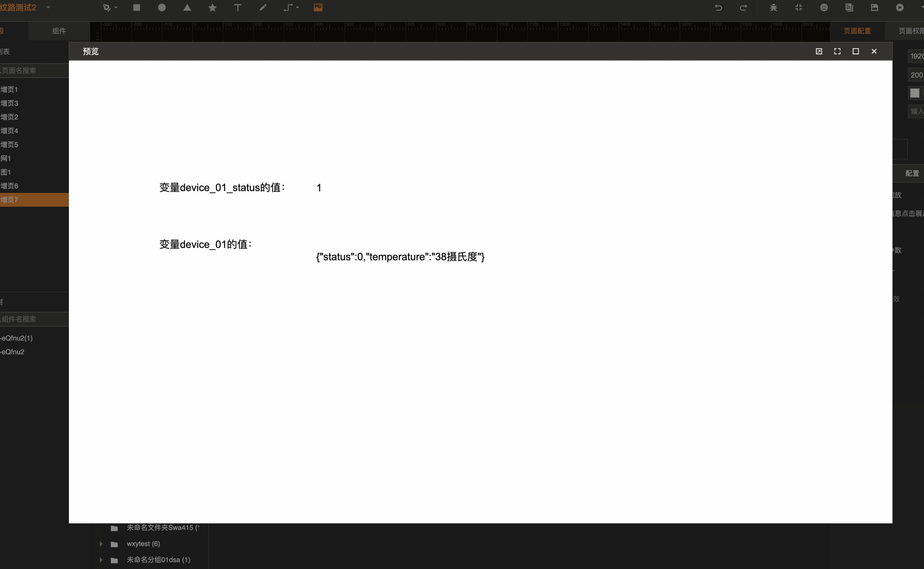The height and width of the screenshot is (569, 924).
Task: Click the wxytest folder icon
Action: [114, 544]
